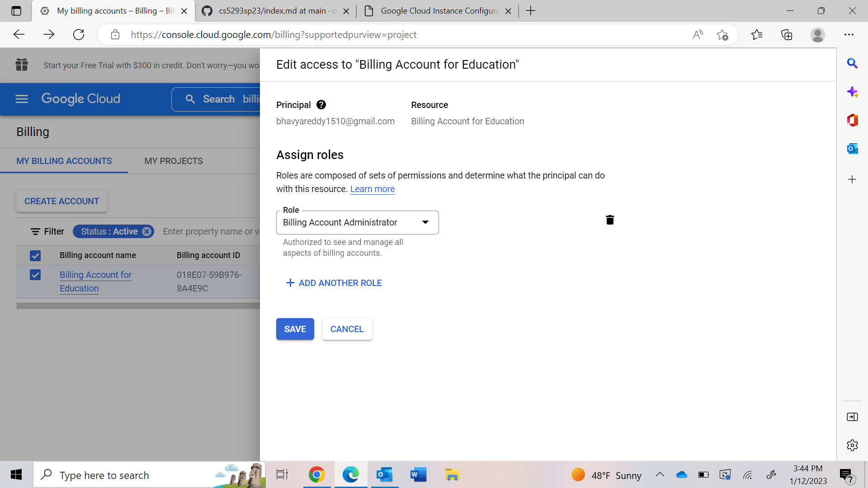The height and width of the screenshot is (488, 868).
Task: Open the Principal help question-mark icon
Action: (x=321, y=105)
